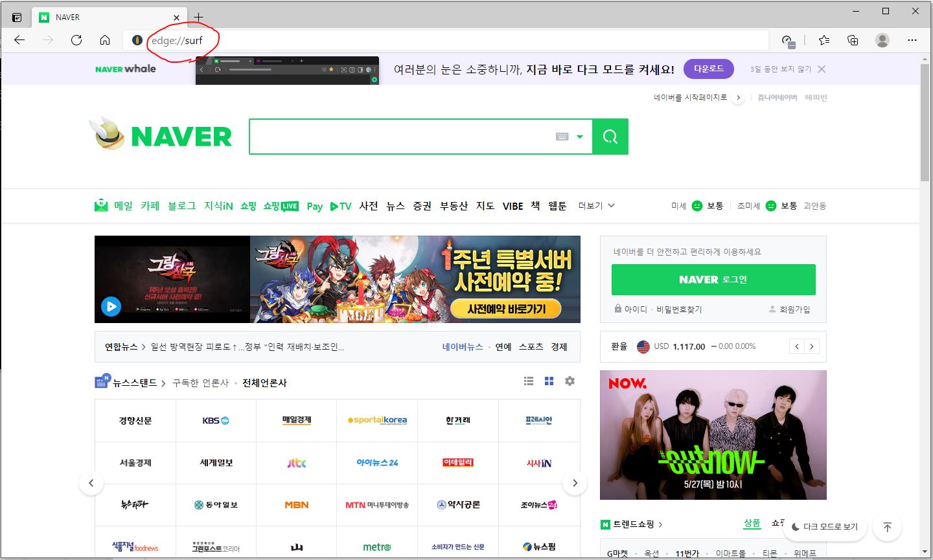Click the vertical page scrollbar thumb
Screen dimensions: 933x560
[x=925, y=122]
